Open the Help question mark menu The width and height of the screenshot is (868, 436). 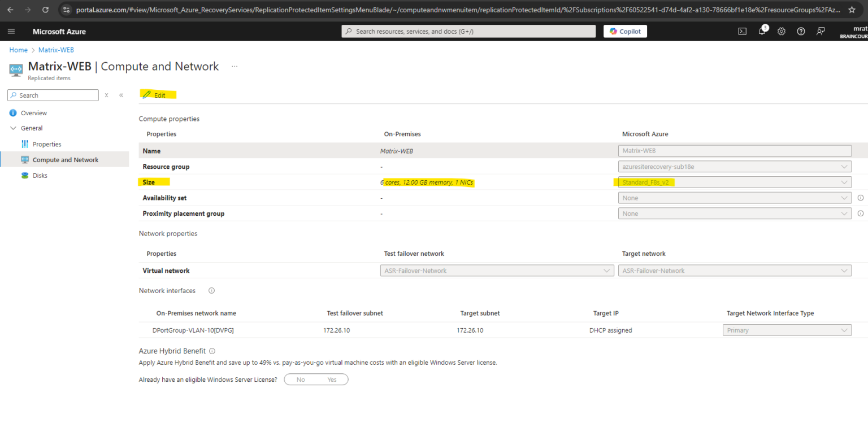(x=801, y=31)
